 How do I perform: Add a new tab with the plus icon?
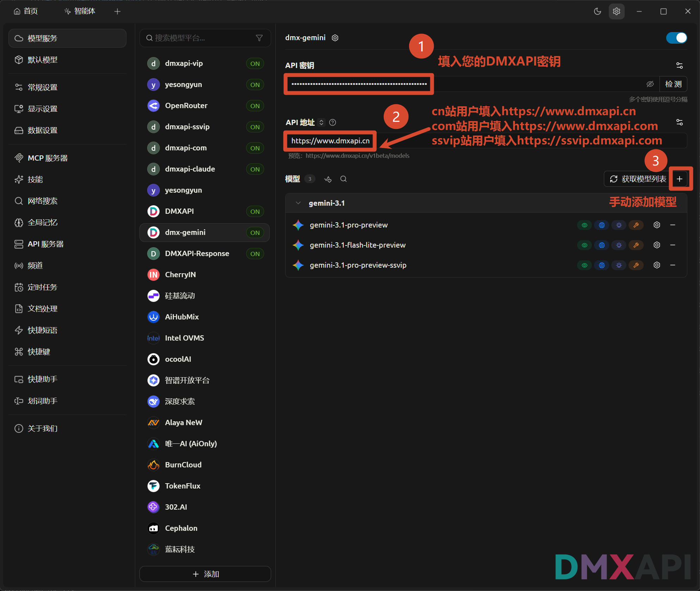click(118, 12)
